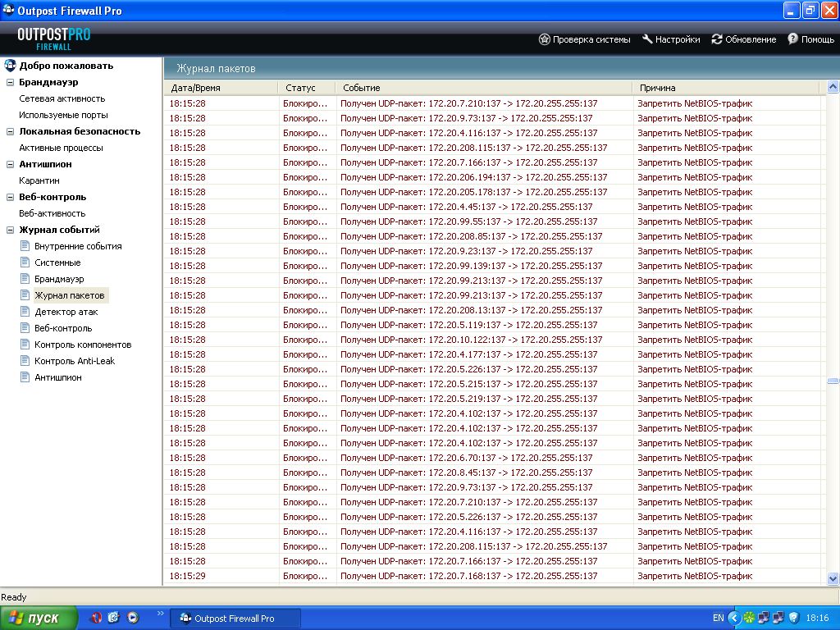Open Карантин in the sidebar
The image size is (840, 630).
click(x=39, y=180)
